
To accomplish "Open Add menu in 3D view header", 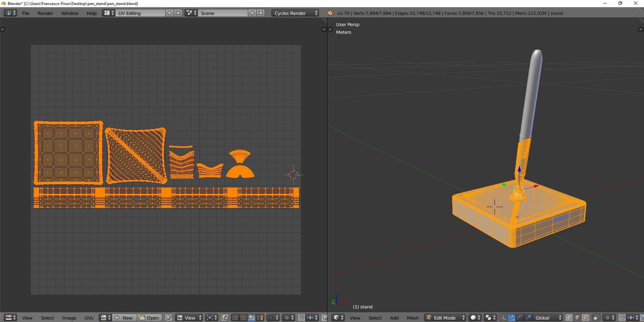I will (394, 318).
